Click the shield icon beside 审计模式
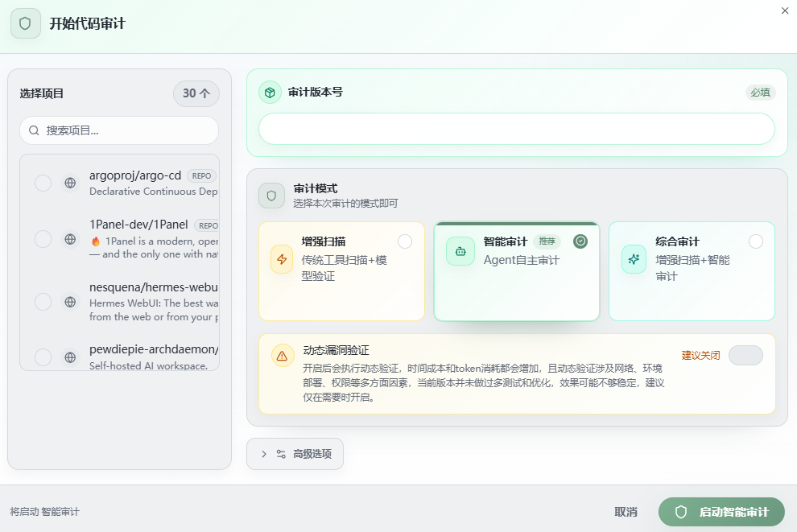The width and height of the screenshot is (797, 532). click(271, 196)
